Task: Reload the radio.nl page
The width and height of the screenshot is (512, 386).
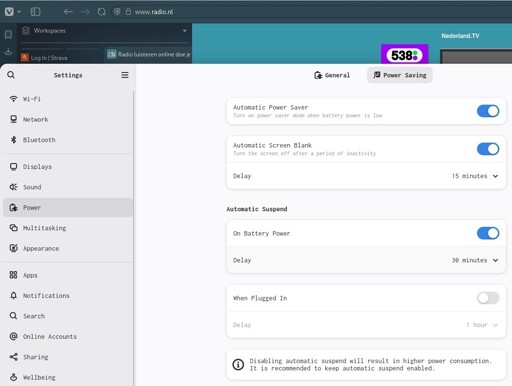Action: [102, 12]
